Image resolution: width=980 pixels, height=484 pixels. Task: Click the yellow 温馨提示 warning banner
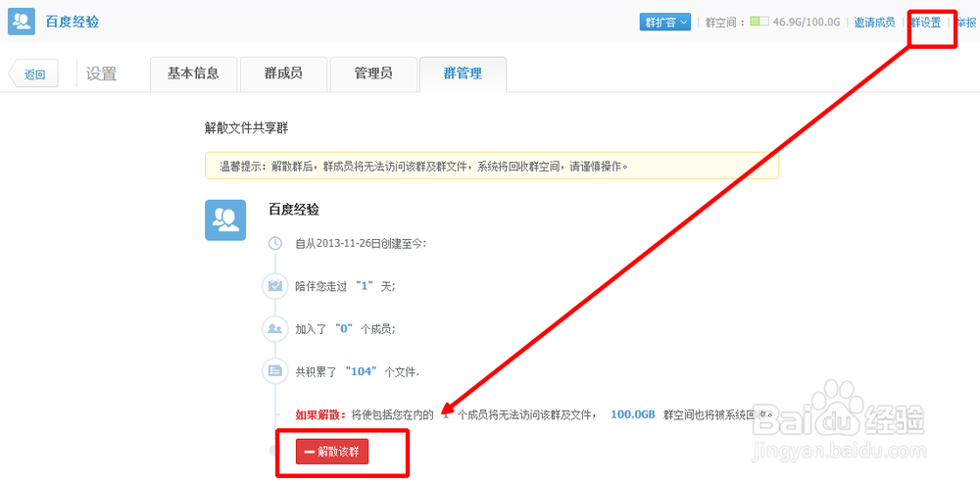[x=492, y=167]
